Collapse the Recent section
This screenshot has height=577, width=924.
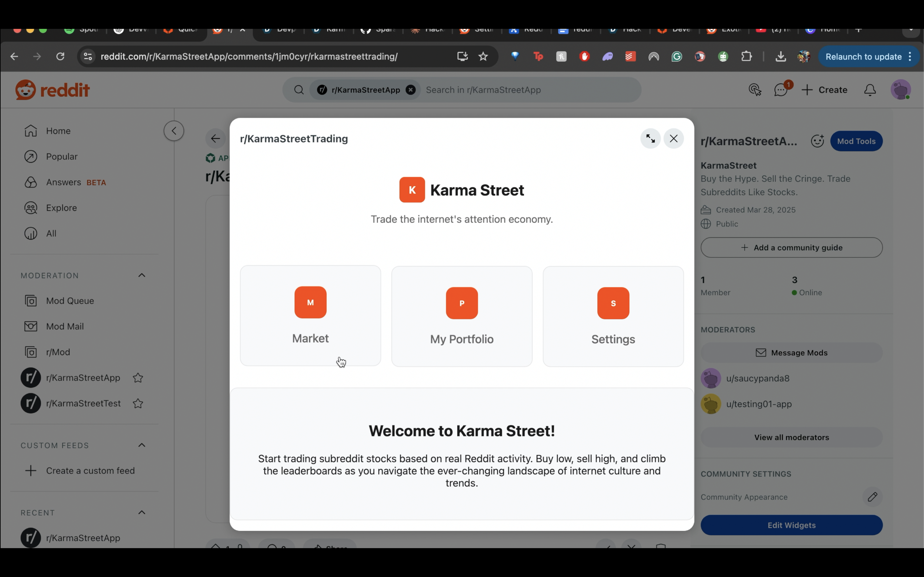click(x=142, y=512)
